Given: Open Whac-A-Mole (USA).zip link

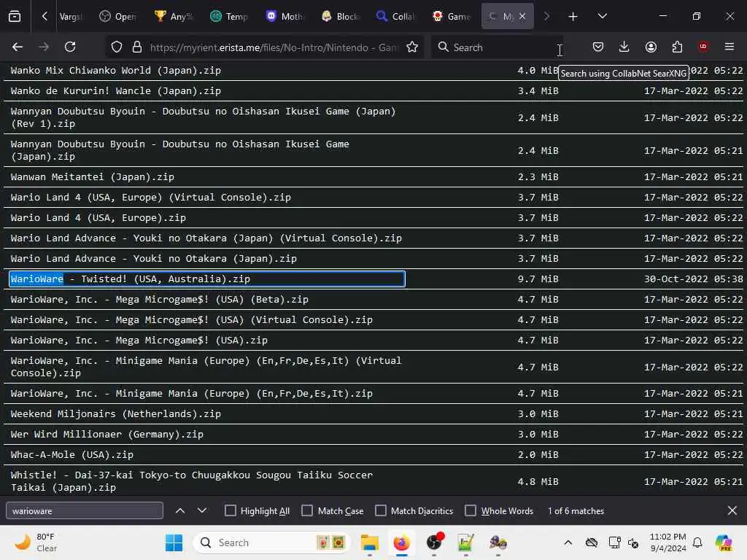Looking at the screenshot, I should tap(72, 455).
